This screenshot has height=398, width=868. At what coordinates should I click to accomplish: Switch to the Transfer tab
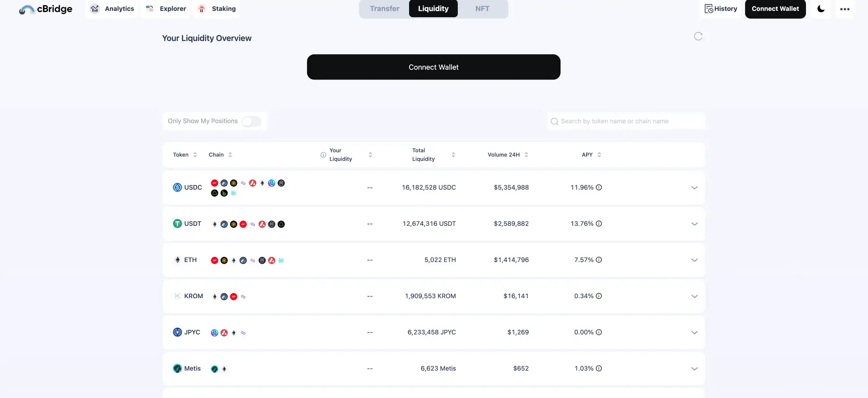click(384, 9)
